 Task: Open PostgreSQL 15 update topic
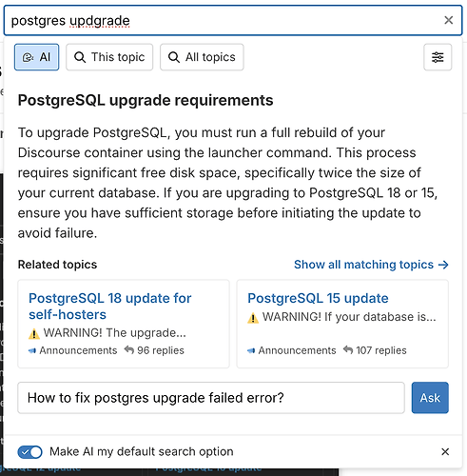click(318, 298)
